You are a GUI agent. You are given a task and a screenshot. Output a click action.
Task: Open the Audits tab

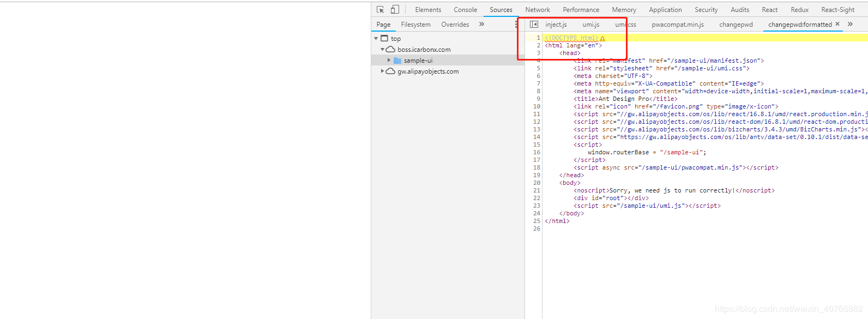[x=740, y=10]
